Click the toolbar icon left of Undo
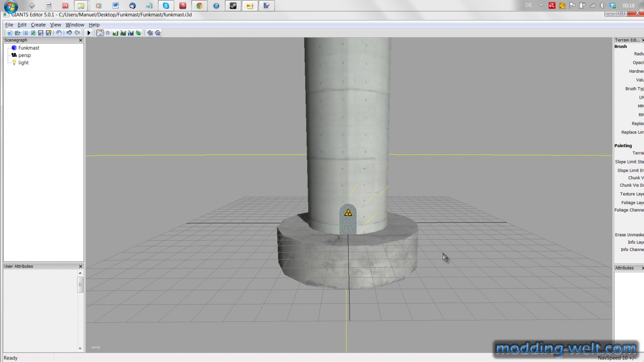The image size is (644, 362). (59, 33)
